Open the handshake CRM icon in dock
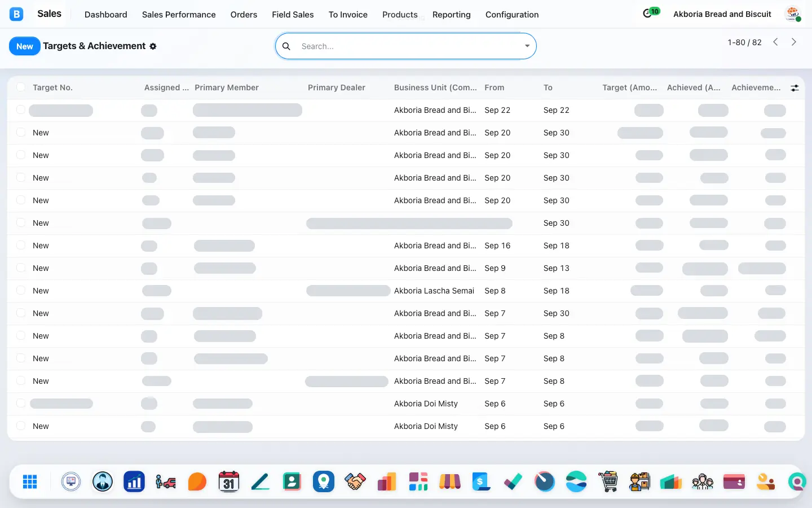Image resolution: width=812 pixels, height=508 pixels. pos(355,481)
